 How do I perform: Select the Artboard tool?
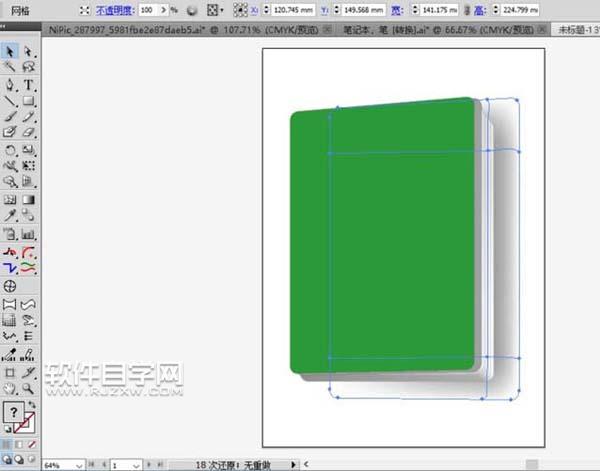10,372
